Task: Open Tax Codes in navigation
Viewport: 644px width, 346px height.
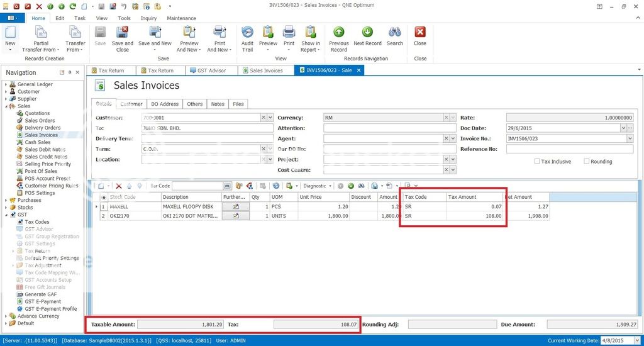Action: pyautogui.click(x=36, y=222)
